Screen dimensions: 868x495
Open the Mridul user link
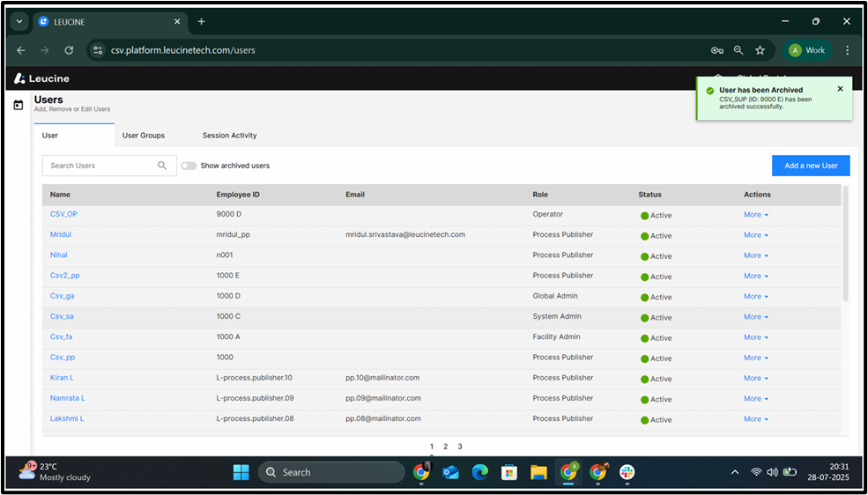pos(61,235)
